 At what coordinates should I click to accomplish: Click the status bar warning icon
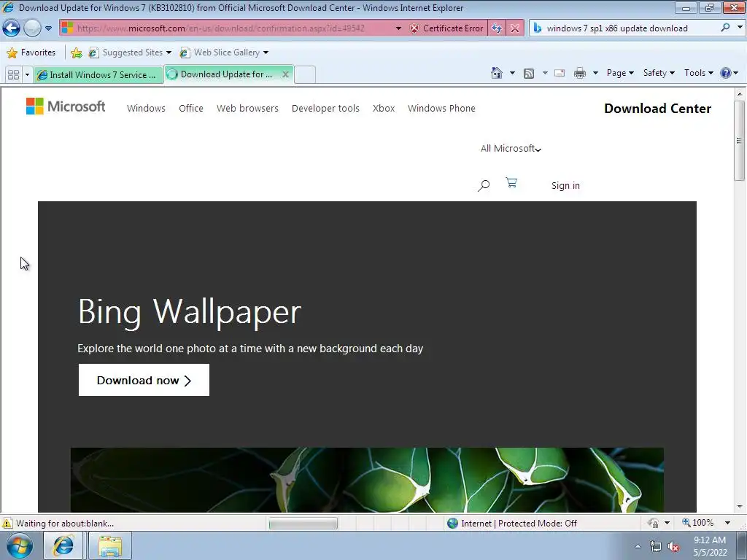tap(7, 524)
